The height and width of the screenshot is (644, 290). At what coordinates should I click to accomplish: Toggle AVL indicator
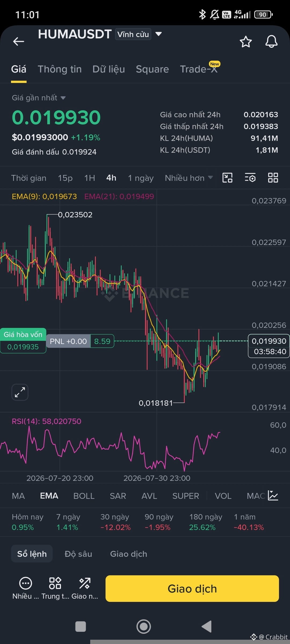(149, 496)
